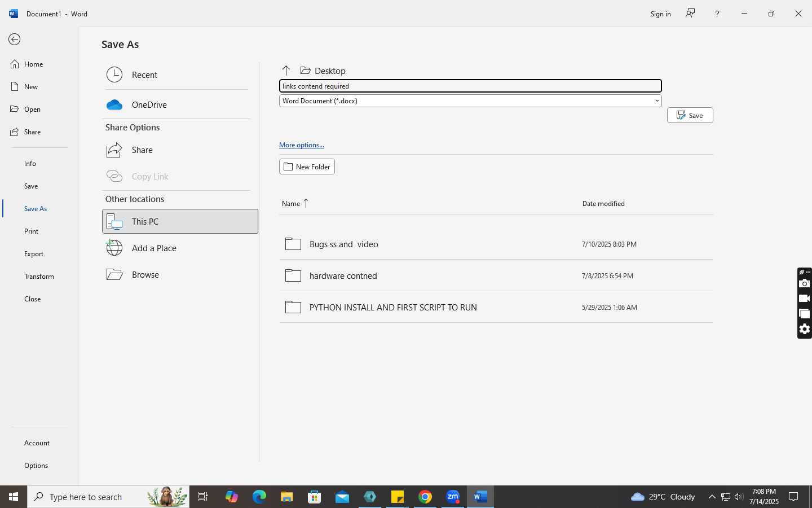Open Microsoft Store from taskbar

coord(315,497)
